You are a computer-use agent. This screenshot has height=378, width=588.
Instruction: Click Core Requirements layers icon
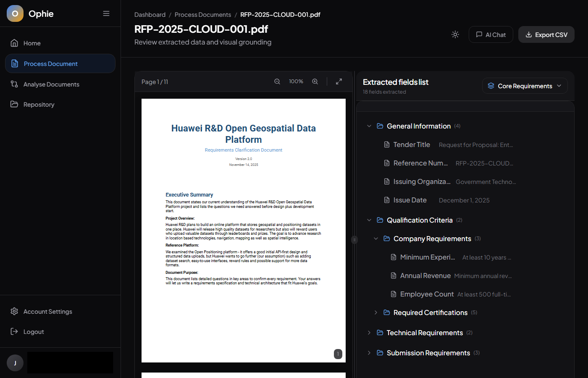[x=491, y=86]
